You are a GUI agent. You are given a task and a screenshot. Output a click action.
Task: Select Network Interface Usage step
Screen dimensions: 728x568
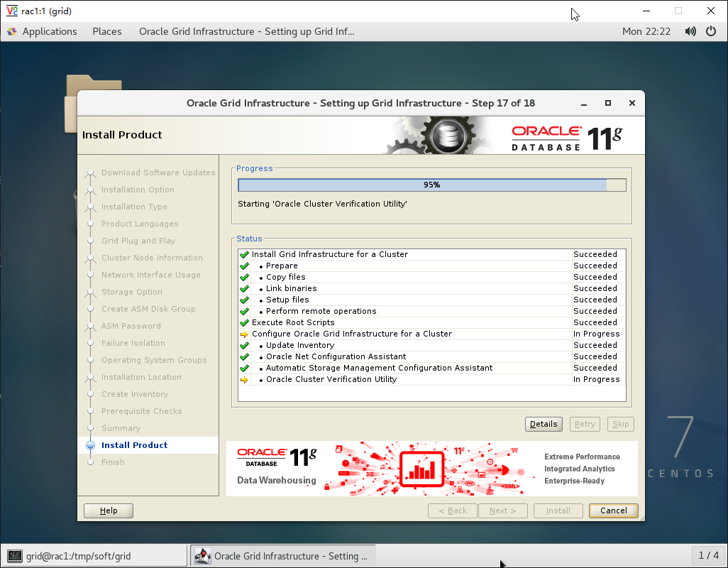[x=151, y=275]
